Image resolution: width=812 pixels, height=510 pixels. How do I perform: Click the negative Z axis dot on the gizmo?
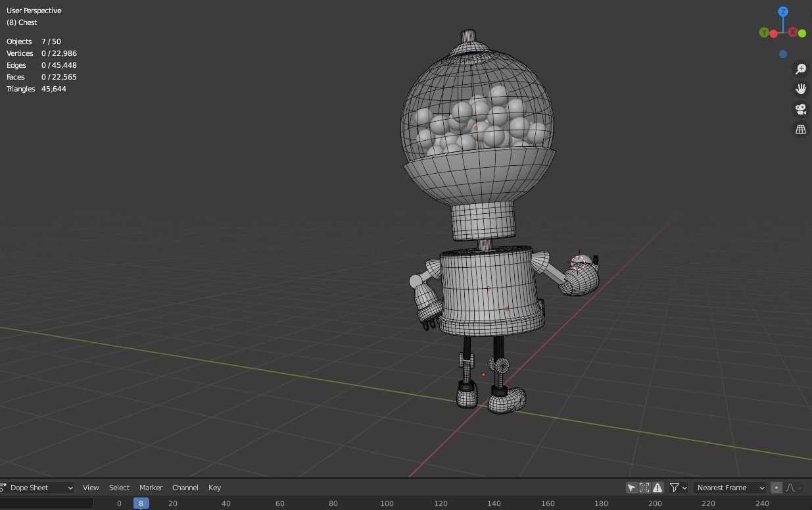tap(783, 54)
